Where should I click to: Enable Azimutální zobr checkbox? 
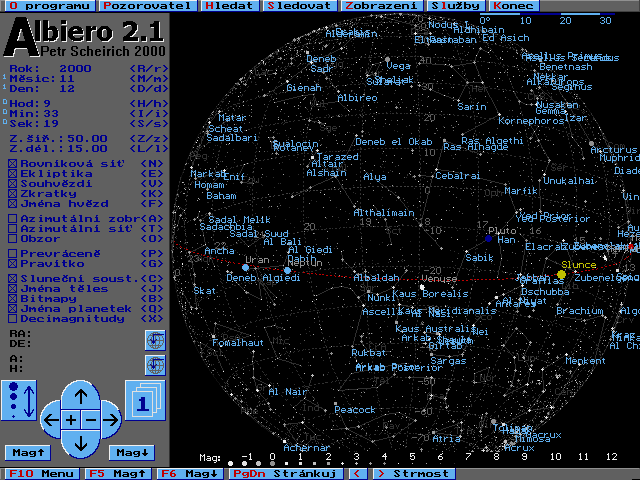(13, 219)
